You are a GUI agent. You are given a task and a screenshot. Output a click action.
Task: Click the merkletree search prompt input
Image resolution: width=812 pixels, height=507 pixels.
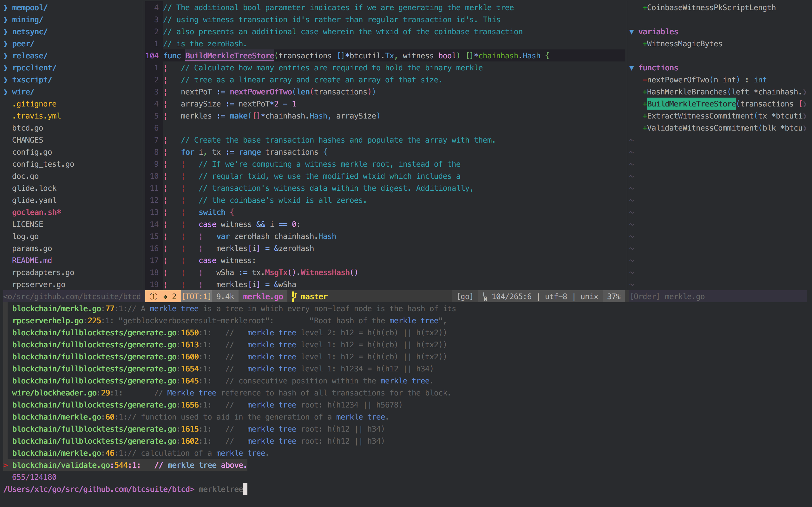[x=221, y=489]
